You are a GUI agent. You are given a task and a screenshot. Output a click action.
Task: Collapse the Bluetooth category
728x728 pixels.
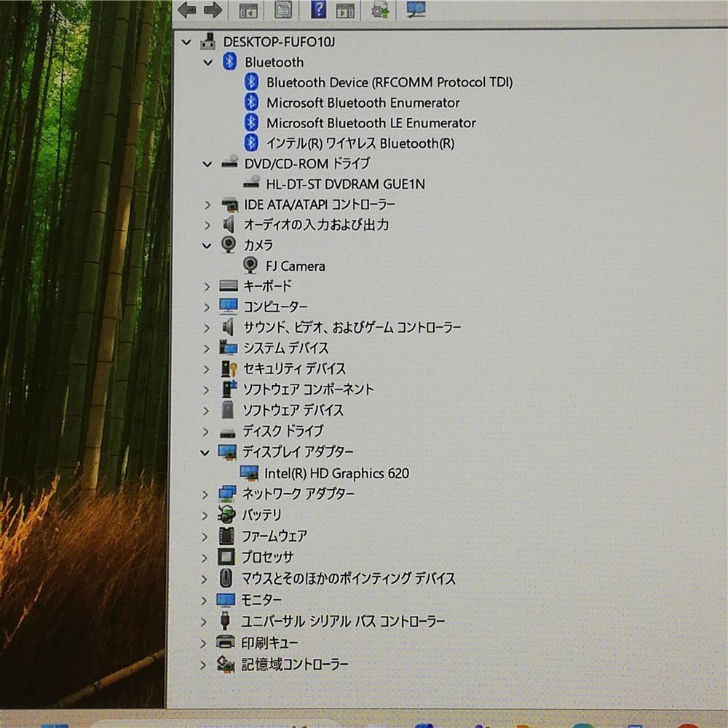(x=207, y=62)
